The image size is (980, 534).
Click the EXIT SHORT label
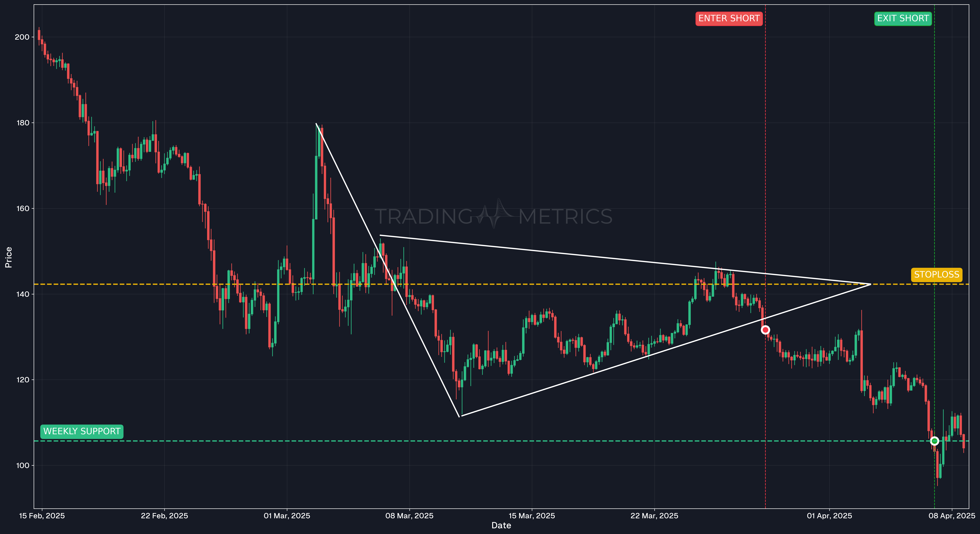pos(903,19)
